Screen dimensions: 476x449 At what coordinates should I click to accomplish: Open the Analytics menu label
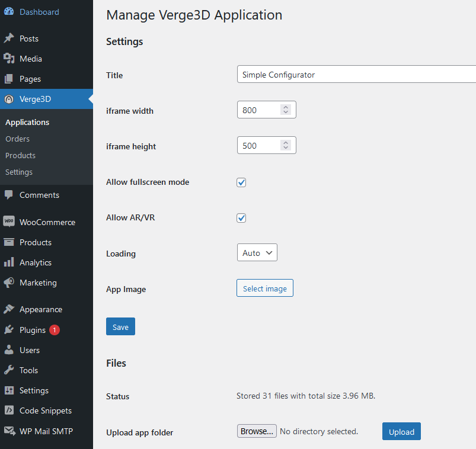tap(36, 262)
